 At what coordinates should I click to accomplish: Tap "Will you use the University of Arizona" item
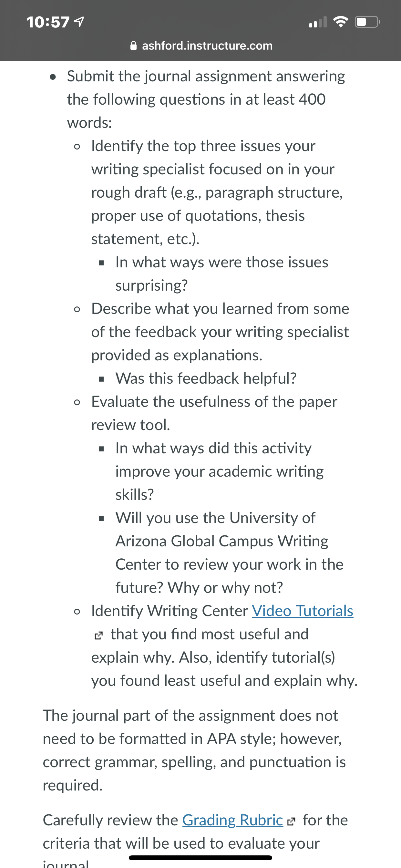pyautogui.click(x=230, y=553)
